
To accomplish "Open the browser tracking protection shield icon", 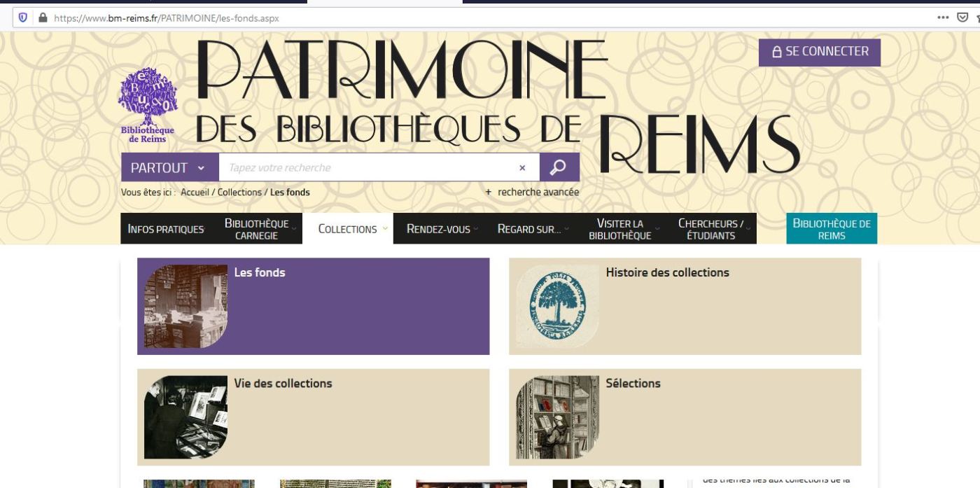I will pyautogui.click(x=22, y=18).
